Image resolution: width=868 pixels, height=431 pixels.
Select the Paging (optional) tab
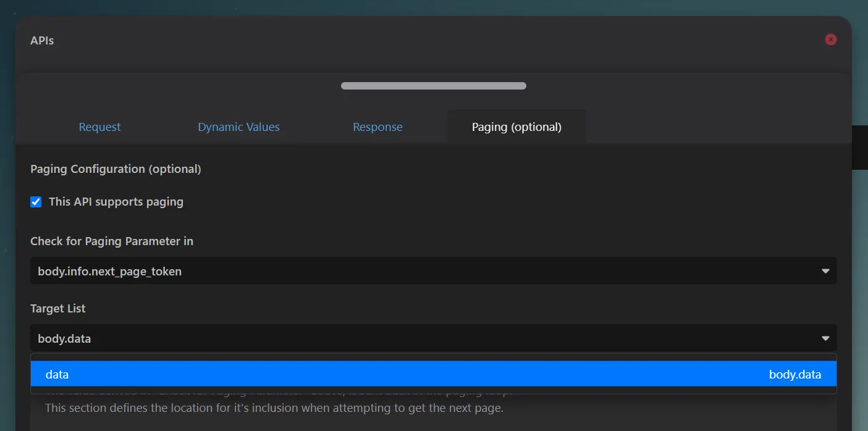(516, 127)
